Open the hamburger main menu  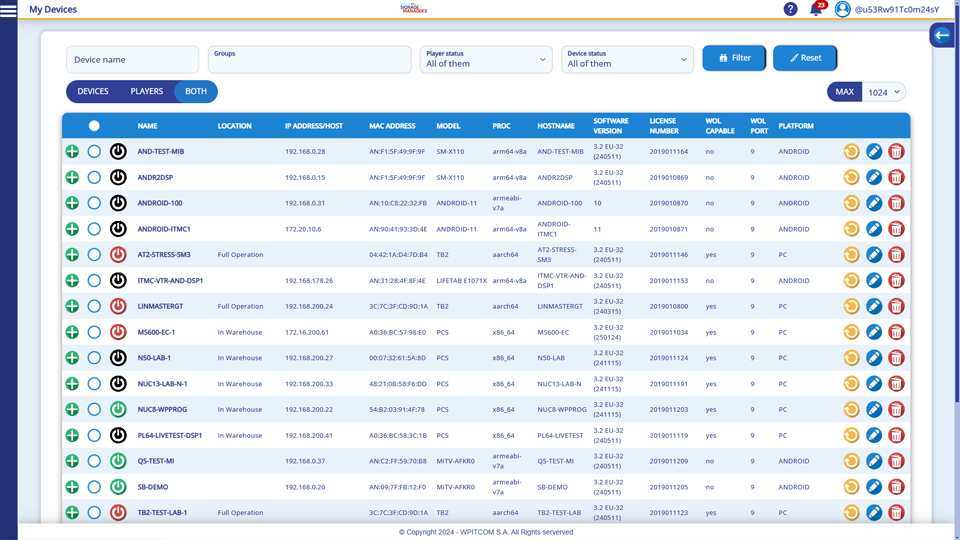pos(9,10)
